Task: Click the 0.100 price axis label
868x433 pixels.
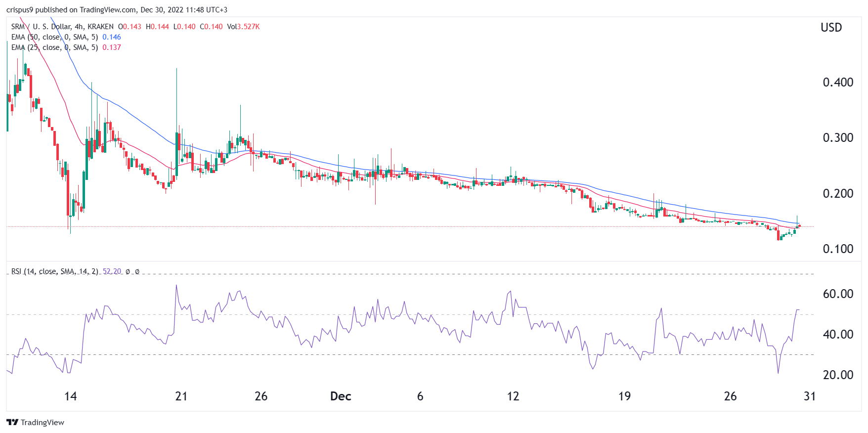Action: [838, 249]
